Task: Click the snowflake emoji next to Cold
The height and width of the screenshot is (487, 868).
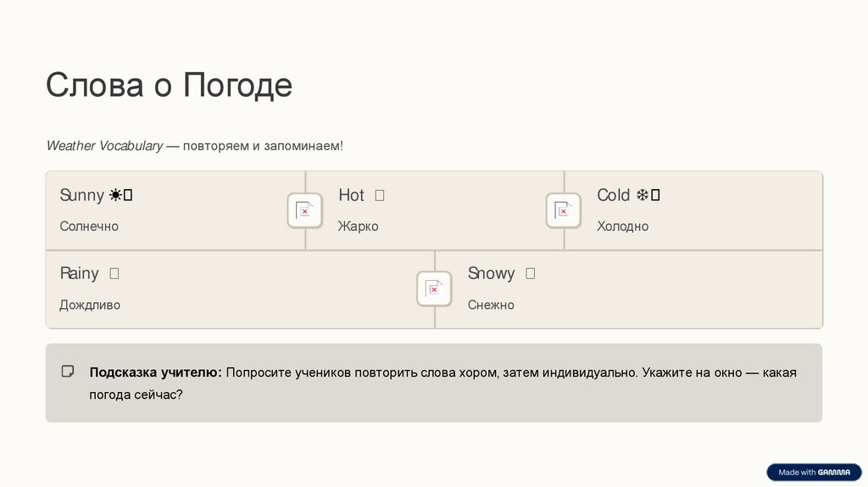Action: (x=643, y=196)
